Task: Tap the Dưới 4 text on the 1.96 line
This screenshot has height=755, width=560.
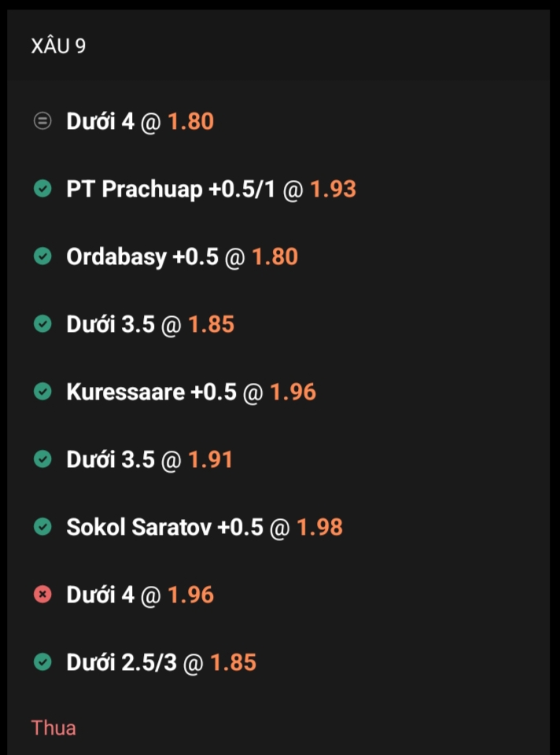Action: 101,595
